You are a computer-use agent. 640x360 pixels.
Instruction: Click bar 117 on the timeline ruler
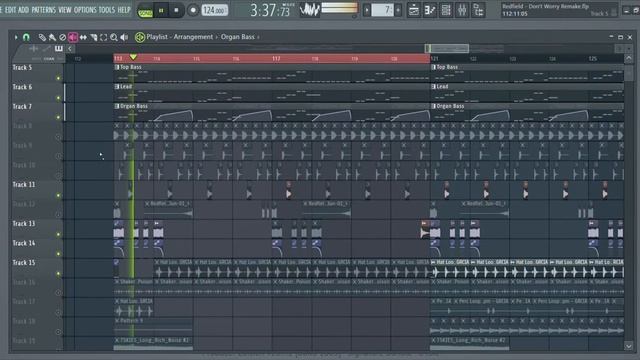(x=276, y=59)
